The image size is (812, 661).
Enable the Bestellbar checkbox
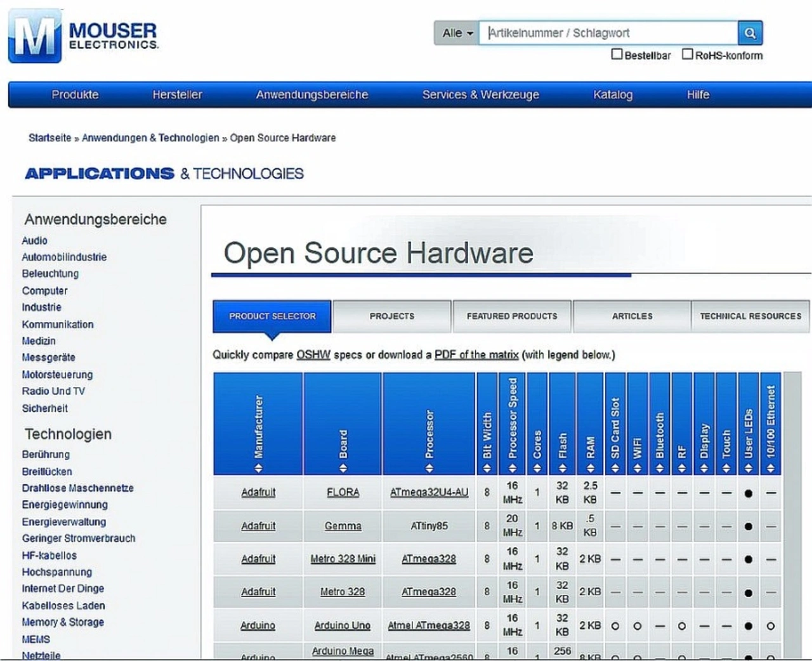[x=617, y=55]
